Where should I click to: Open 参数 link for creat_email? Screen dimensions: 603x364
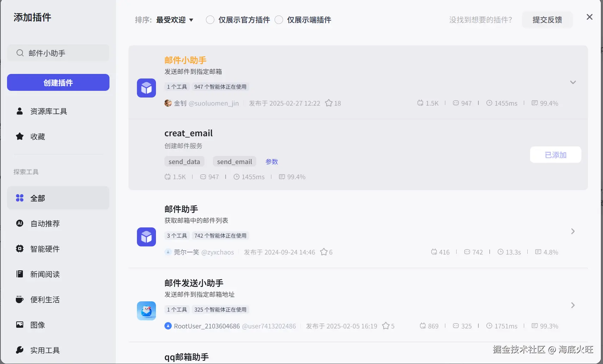click(x=272, y=162)
